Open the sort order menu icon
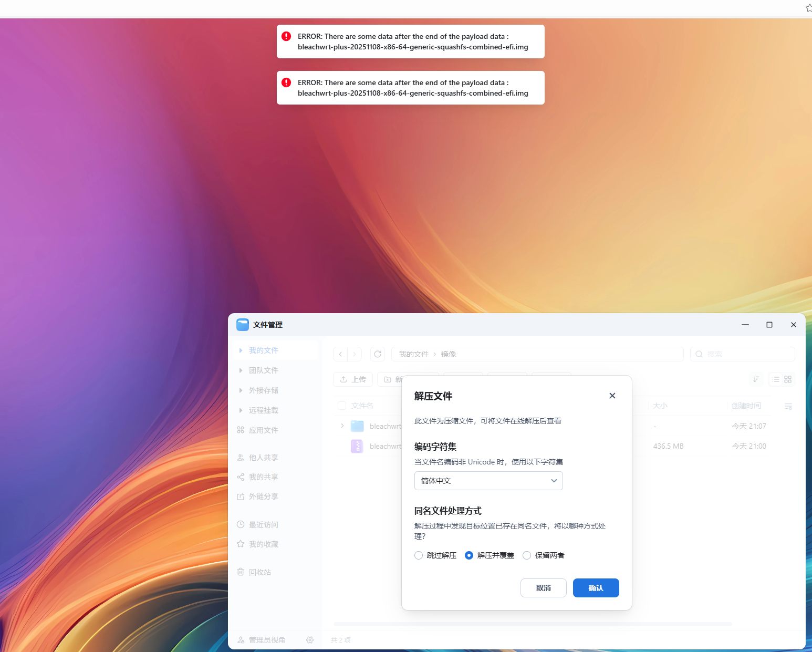The height and width of the screenshot is (652, 812). point(756,379)
